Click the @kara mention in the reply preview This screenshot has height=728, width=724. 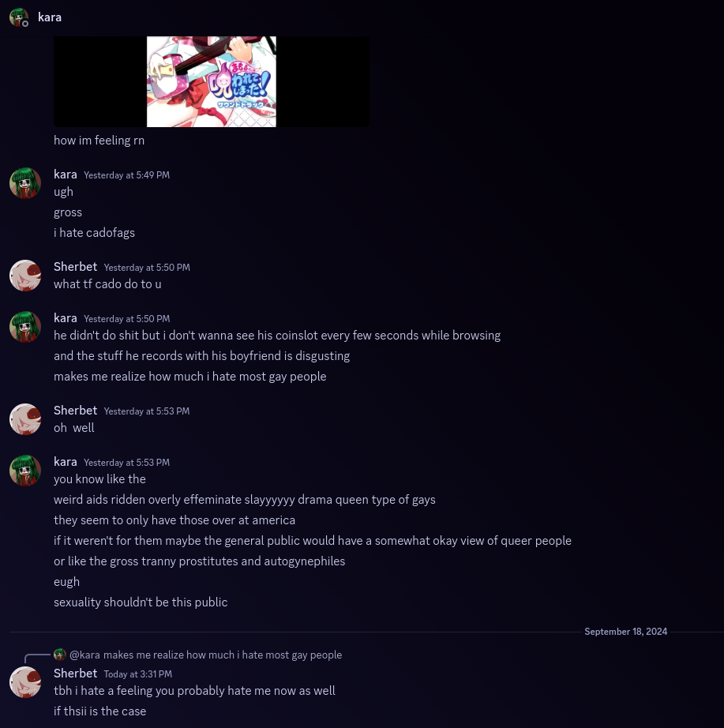tap(84, 655)
